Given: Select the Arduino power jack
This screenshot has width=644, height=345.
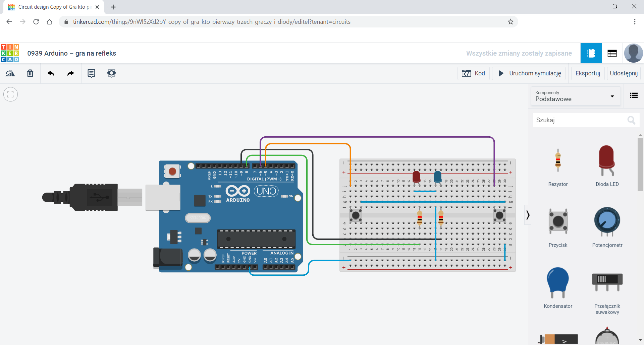Looking at the screenshot, I should pos(168,258).
